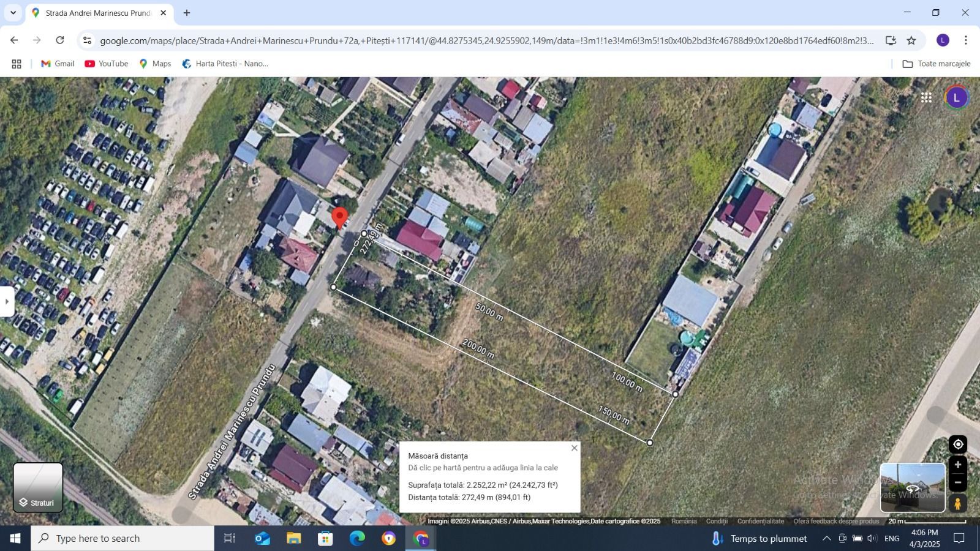This screenshot has width=980, height=551.
Task: Open Chrome from the Windows taskbar
Action: (420, 538)
